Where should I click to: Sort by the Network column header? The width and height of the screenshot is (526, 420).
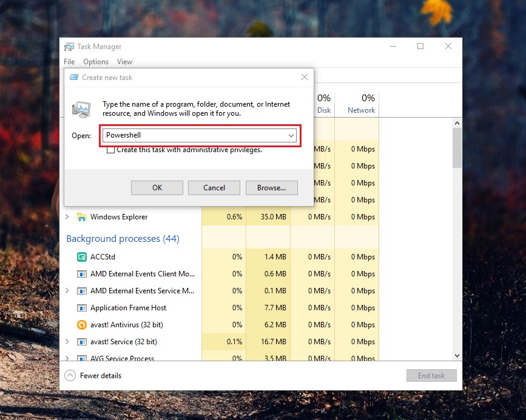coord(361,110)
